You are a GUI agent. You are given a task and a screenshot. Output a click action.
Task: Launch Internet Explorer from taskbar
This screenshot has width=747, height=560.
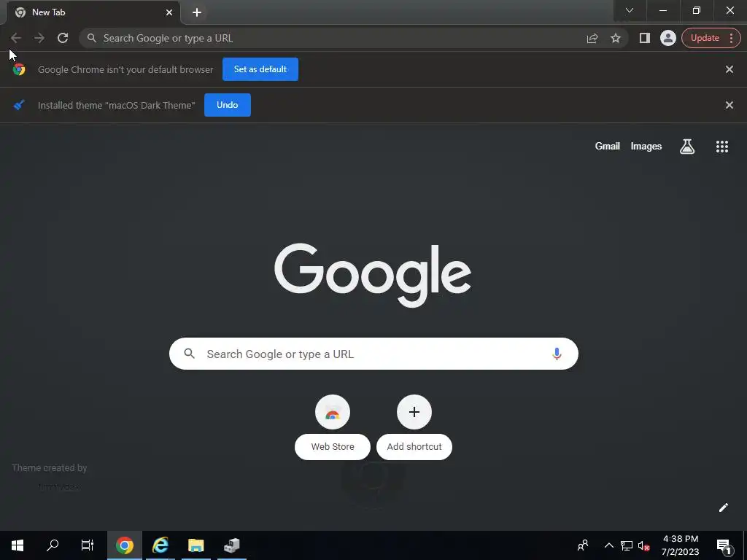click(160, 545)
